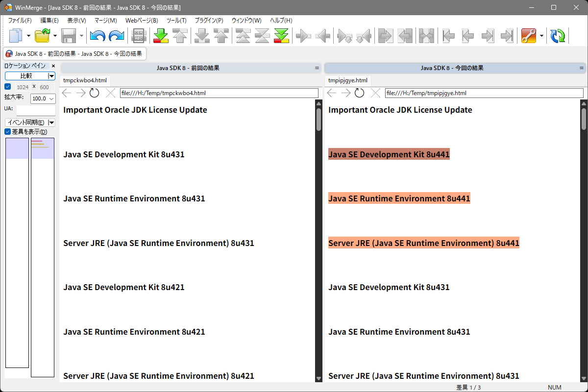The width and height of the screenshot is (588, 392).
Task: Expand the Open folder dropdown arrow
Action: pyautogui.click(x=55, y=36)
